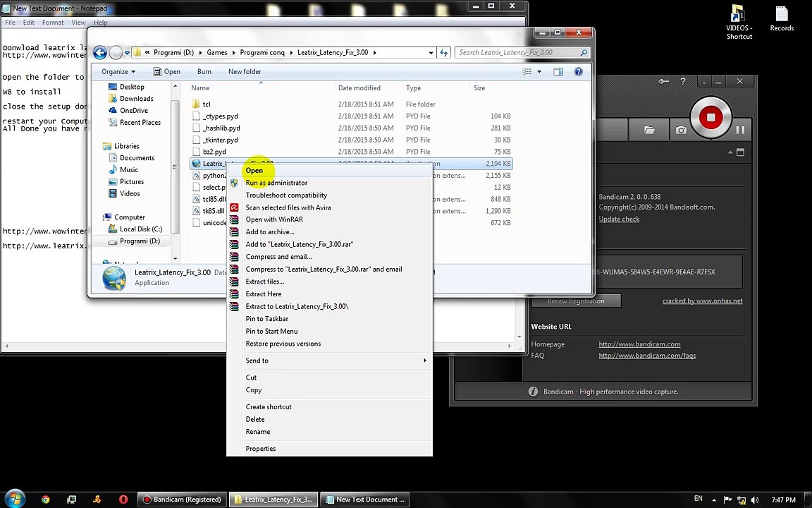Pause the Bandicam recording
The image size is (812, 508).
[x=740, y=130]
